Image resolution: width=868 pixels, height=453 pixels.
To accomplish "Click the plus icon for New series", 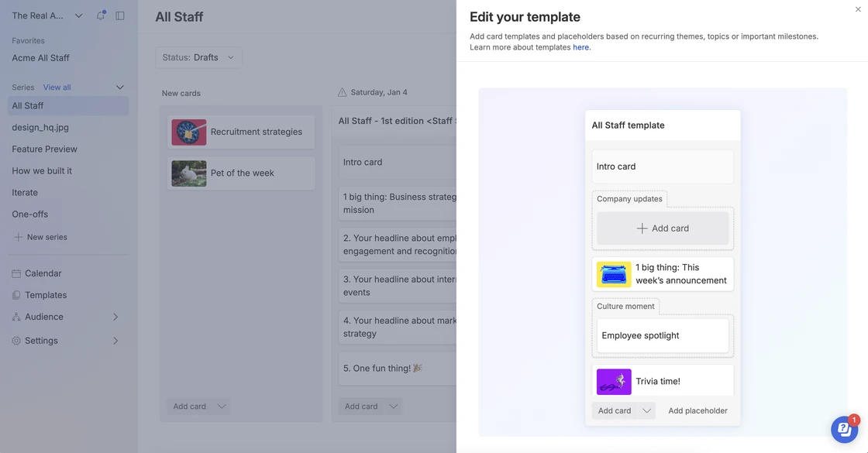I will (x=19, y=237).
